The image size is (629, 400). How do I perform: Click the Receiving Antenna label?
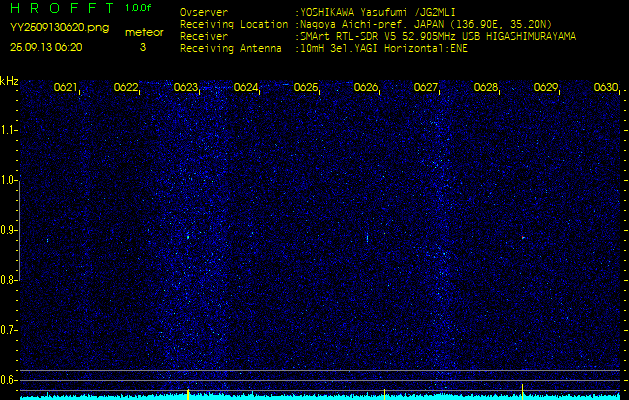pos(231,49)
